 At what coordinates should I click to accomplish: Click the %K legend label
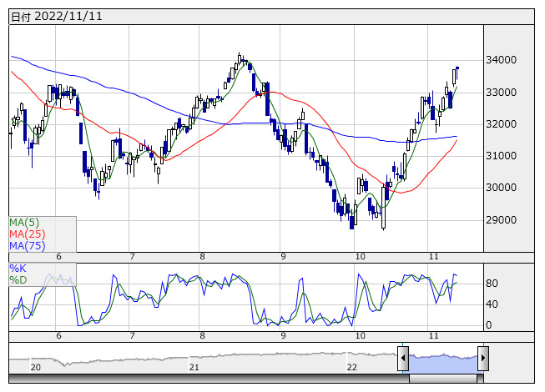click(x=18, y=269)
